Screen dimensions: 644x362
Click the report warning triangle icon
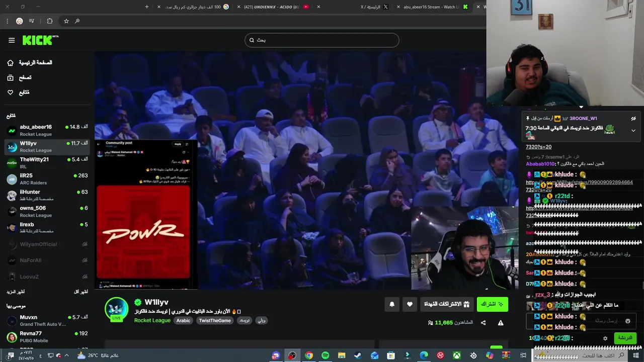[x=501, y=323]
